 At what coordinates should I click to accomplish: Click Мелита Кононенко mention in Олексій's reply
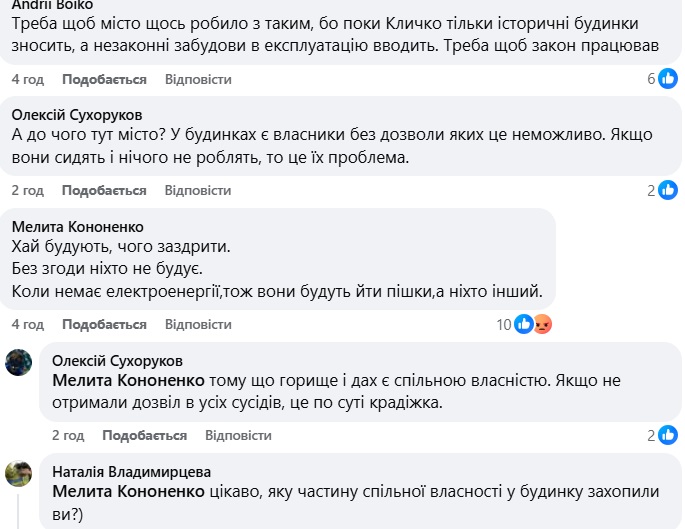[128, 381]
